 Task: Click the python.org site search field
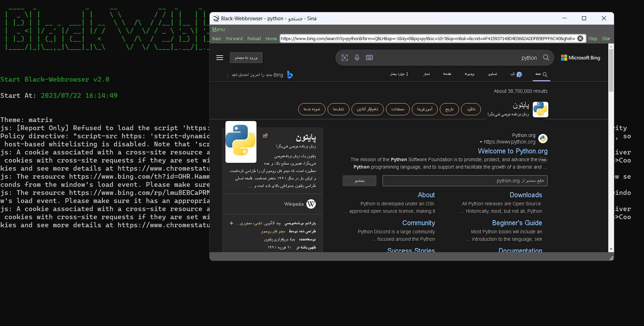[x=465, y=181]
